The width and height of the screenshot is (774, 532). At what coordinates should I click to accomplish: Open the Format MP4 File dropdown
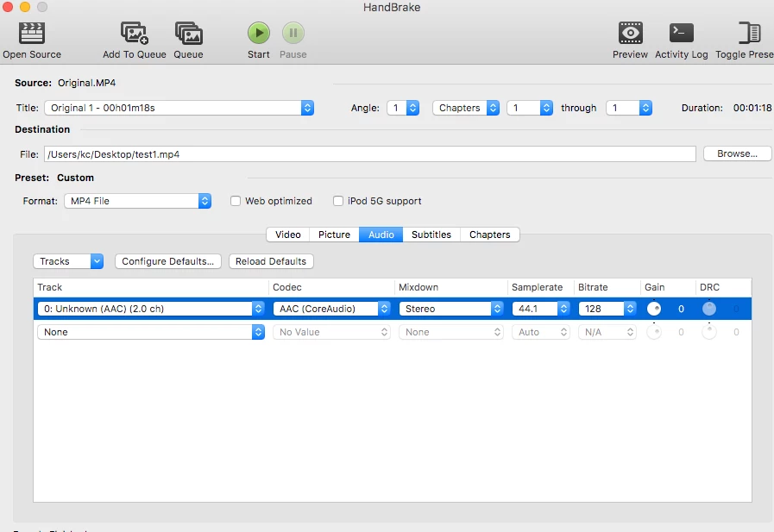138,201
